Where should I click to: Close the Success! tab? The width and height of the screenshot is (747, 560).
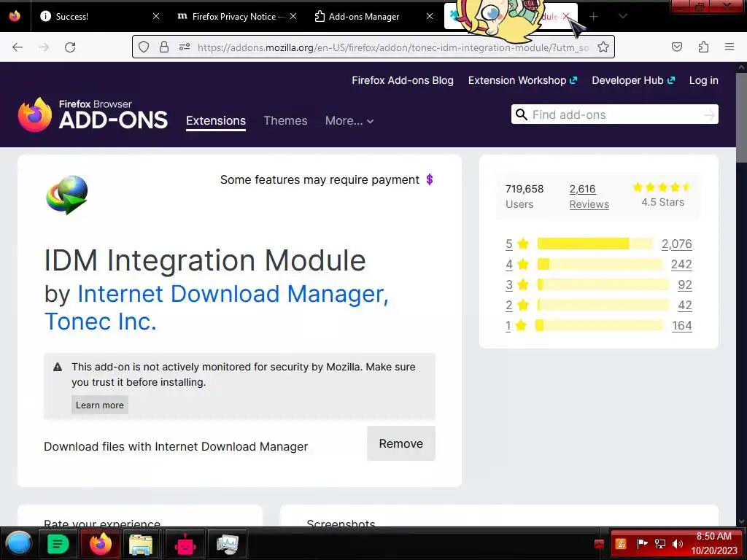[156, 16]
